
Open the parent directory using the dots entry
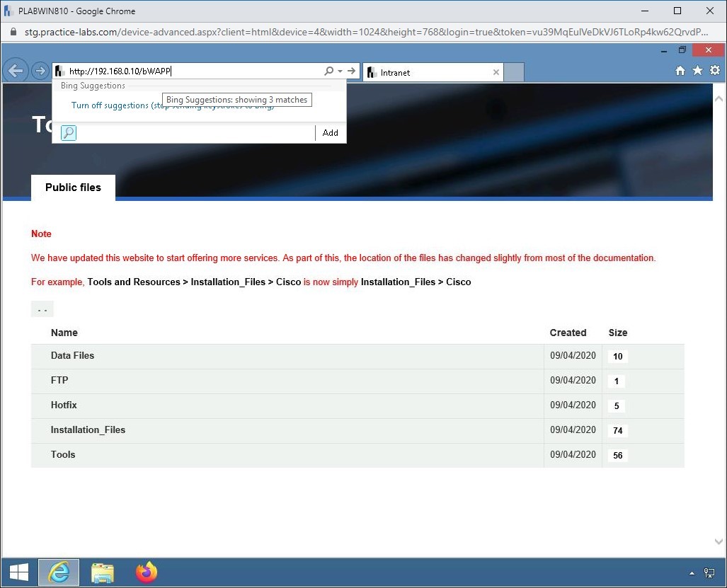pyautogui.click(x=42, y=309)
